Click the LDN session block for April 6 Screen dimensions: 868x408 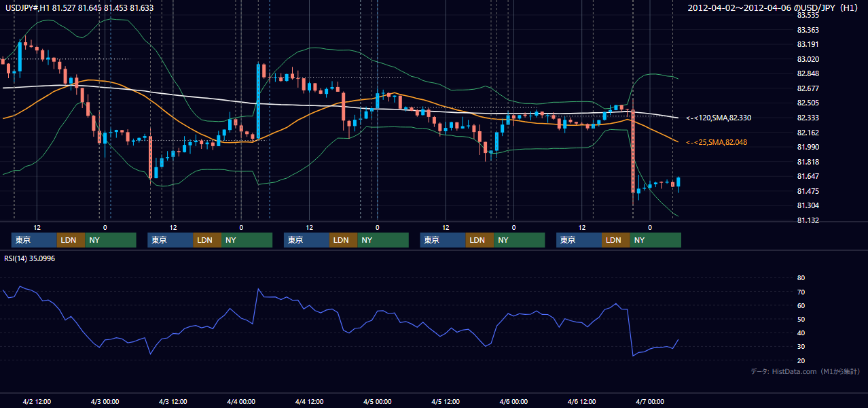[616, 240]
